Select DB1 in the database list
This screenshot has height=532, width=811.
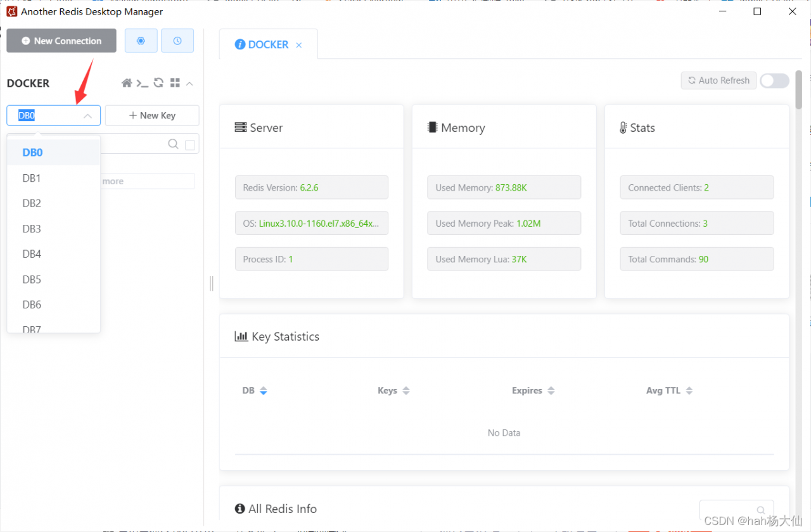pos(54,178)
